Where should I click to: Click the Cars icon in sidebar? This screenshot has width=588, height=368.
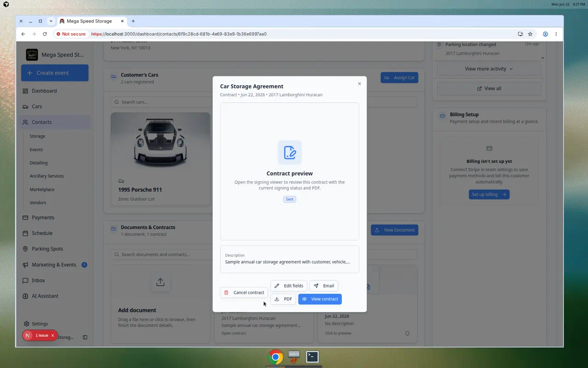[25, 107]
